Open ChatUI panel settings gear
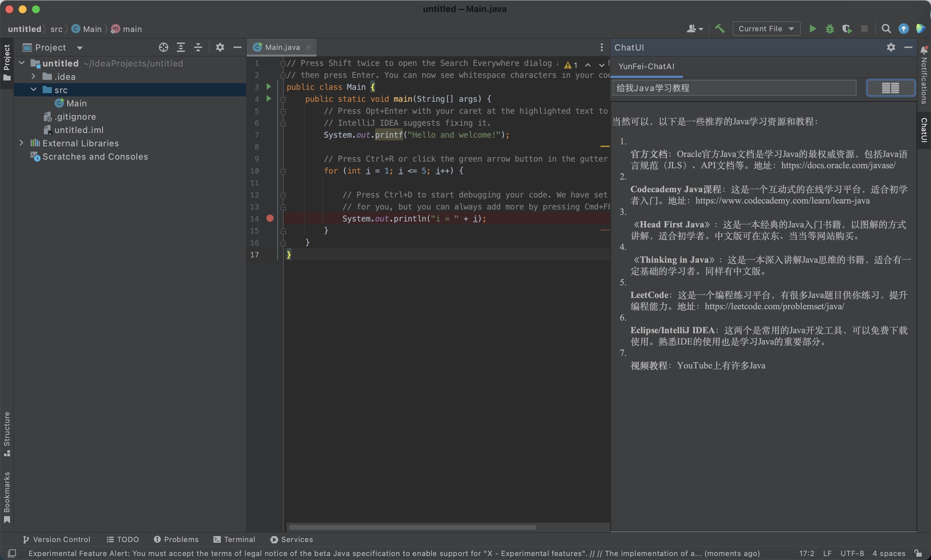Image resolution: width=931 pixels, height=560 pixels. [x=891, y=47]
